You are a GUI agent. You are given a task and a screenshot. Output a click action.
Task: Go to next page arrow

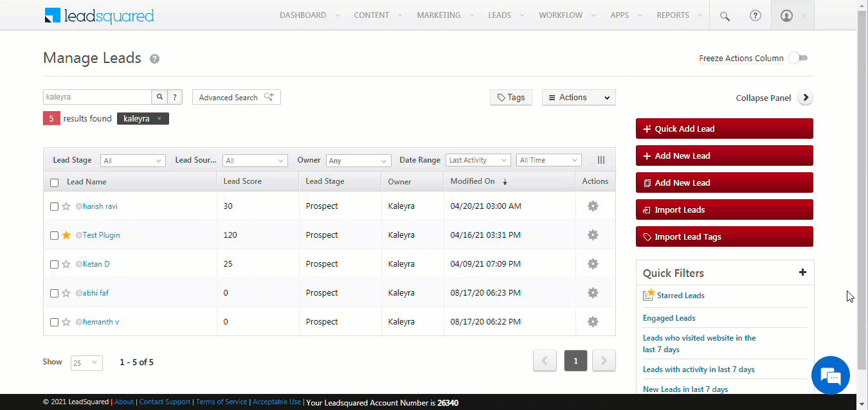[x=604, y=361]
